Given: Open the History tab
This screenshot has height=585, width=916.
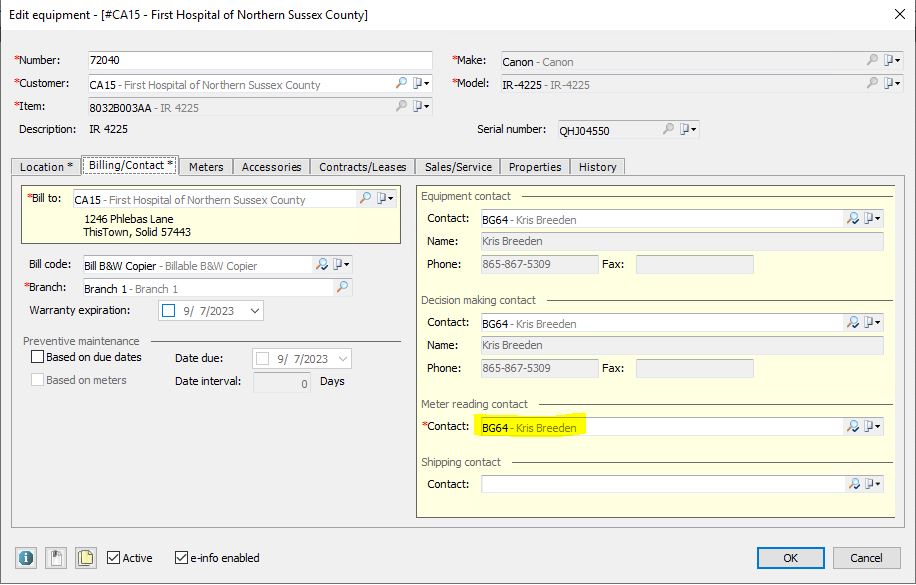Looking at the screenshot, I should 598,167.
